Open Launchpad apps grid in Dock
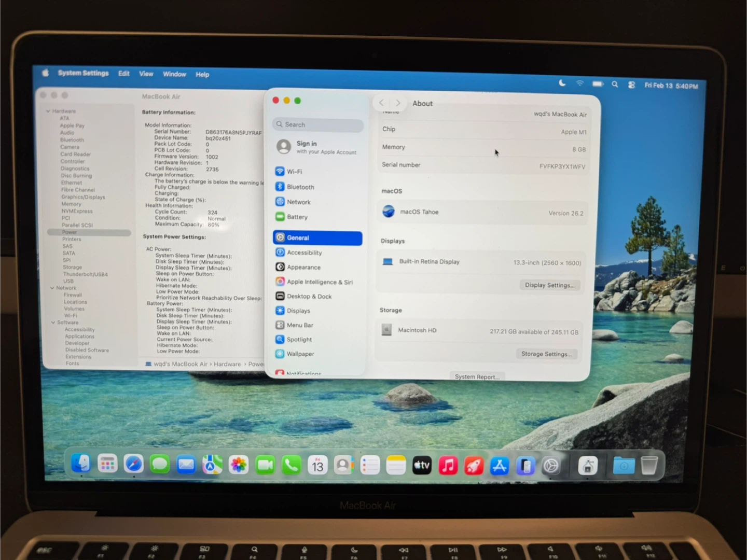This screenshot has width=747, height=560. [107, 464]
